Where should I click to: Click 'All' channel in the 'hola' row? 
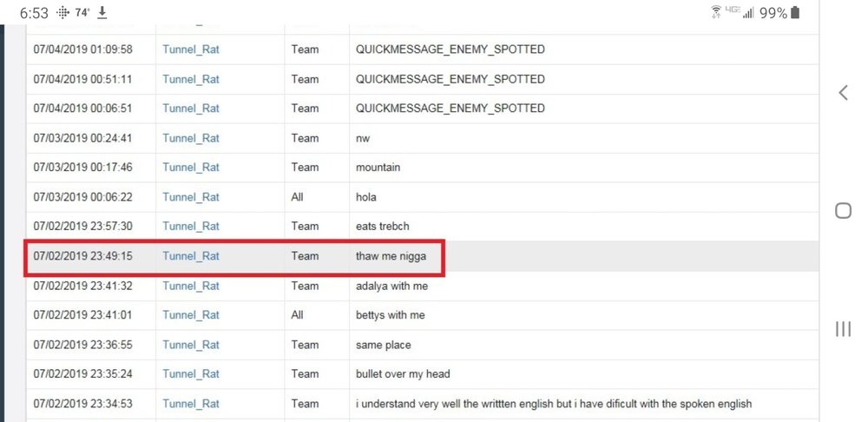(297, 197)
